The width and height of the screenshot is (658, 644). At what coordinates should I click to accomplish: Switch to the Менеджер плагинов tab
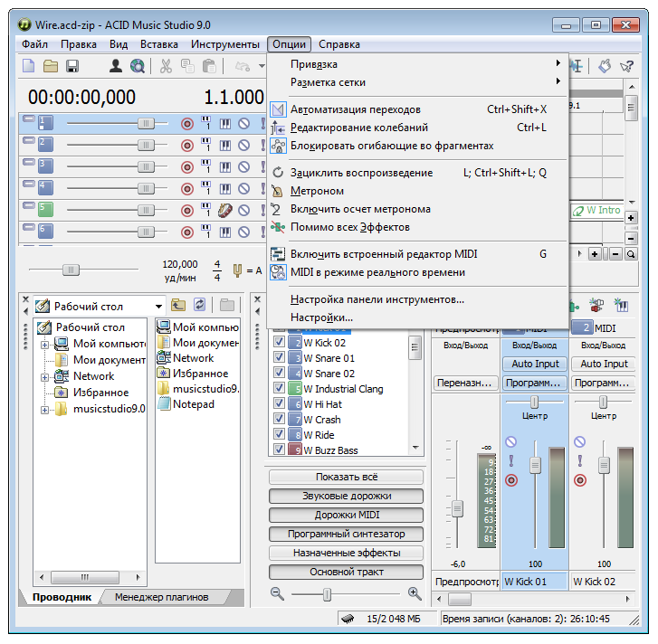(162, 597)
